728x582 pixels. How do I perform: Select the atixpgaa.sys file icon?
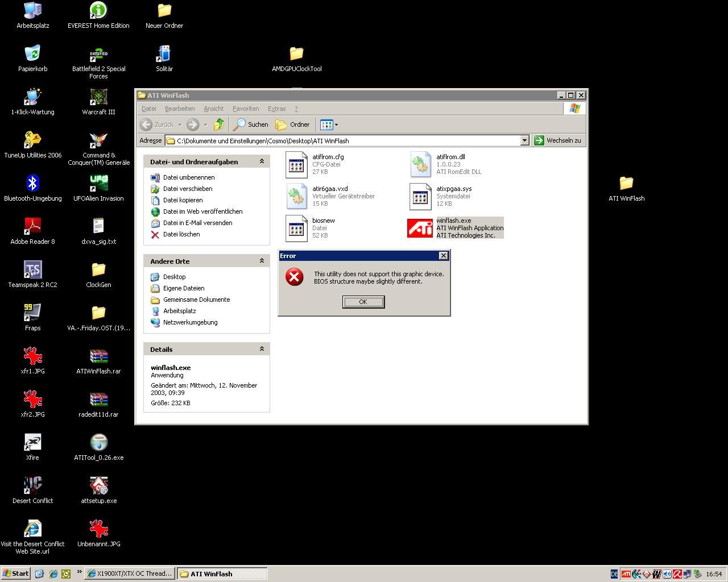tap(420, 196)
